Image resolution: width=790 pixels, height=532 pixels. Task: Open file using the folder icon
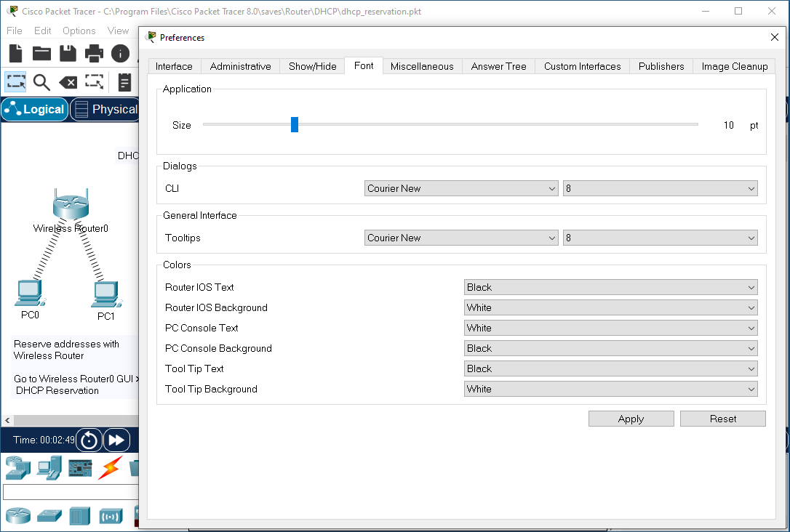tap(41, 53)
